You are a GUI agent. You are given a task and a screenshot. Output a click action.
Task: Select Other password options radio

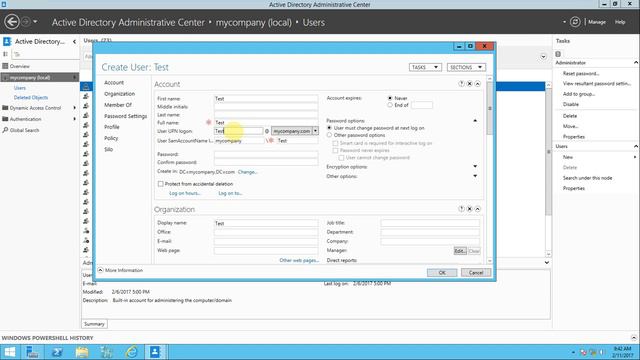329,135
